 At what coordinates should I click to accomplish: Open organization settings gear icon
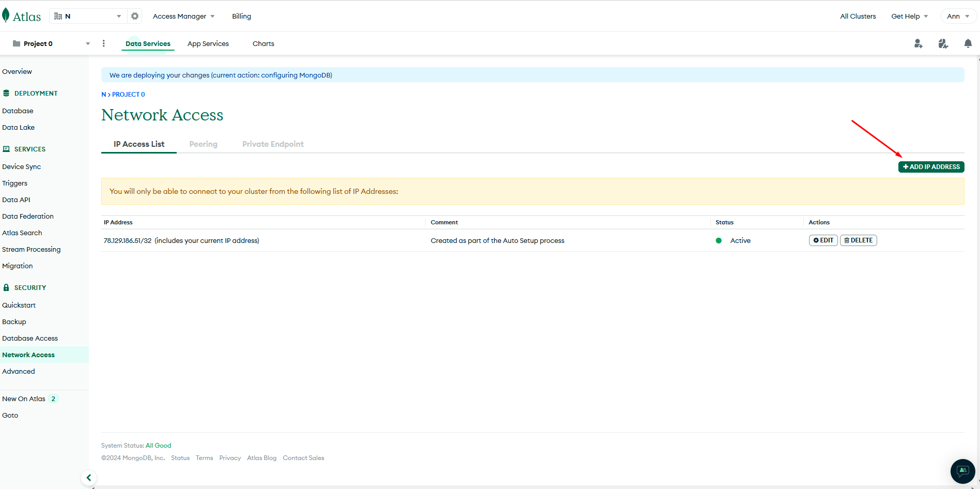point(135,16)
